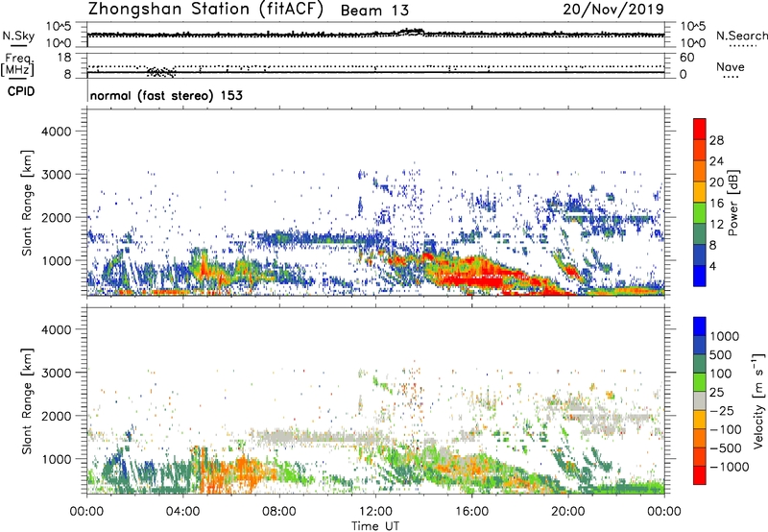The width and height of the screenshot is (768, 532).
Task: Pick the light green segment of power colorbar
Action: coord(700,213)
